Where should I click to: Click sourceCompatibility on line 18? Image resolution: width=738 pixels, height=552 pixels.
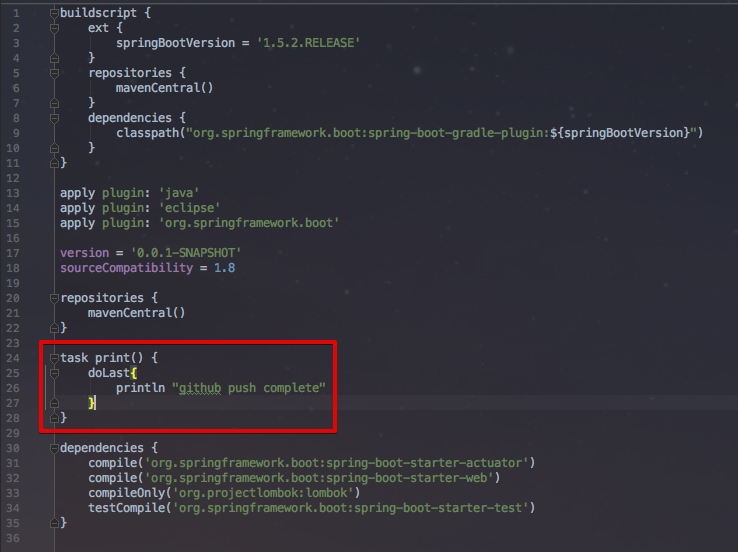tap(126, 268)
